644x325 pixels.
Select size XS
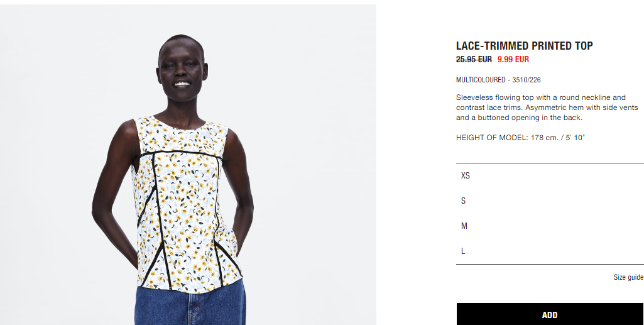coord(550,175)
